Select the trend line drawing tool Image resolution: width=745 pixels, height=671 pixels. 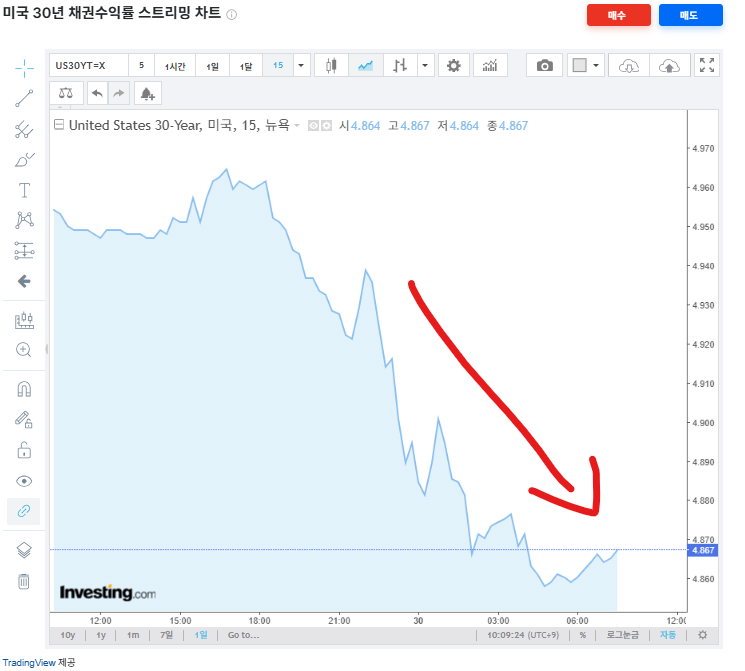(24, 98)
